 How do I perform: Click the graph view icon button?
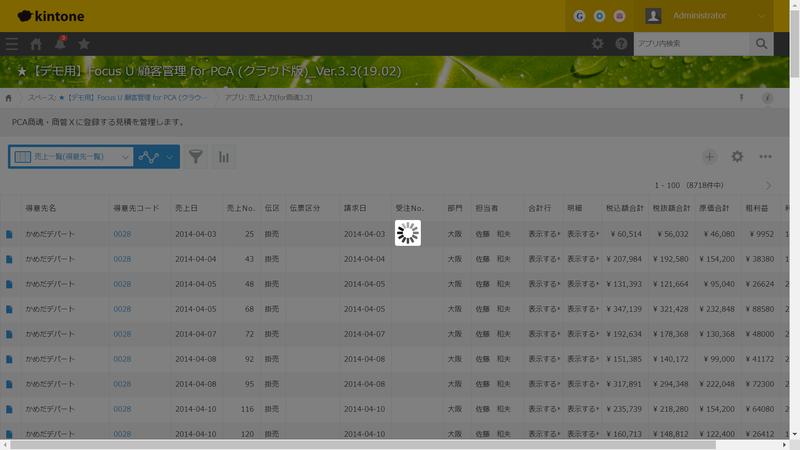[148, 157]
